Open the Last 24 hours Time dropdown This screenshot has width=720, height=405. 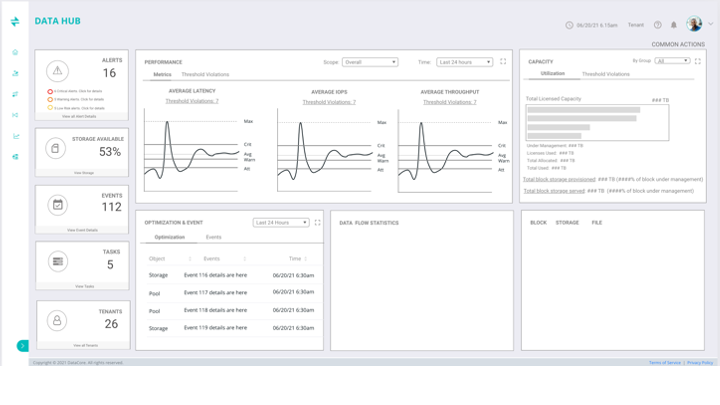coord(464,62)
